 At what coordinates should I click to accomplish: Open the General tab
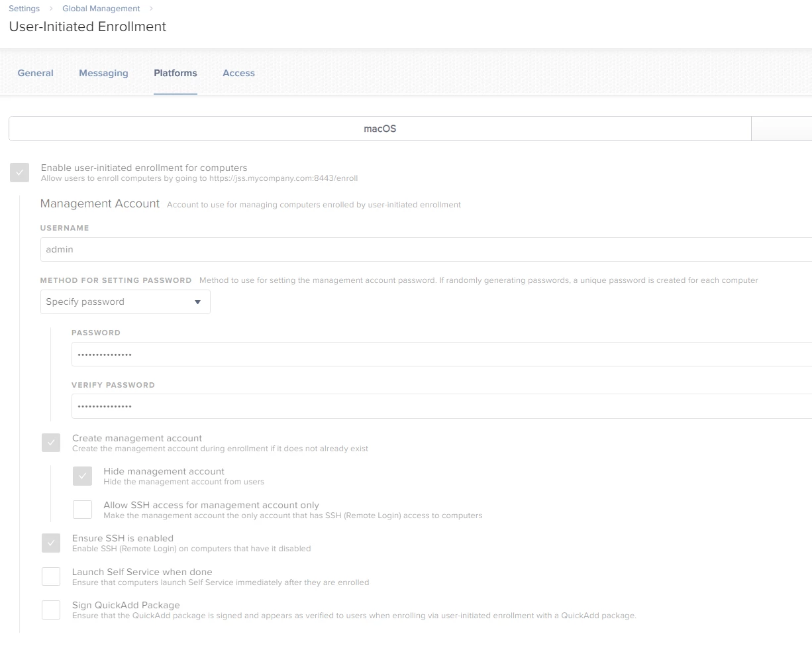[x=36, y=73]
